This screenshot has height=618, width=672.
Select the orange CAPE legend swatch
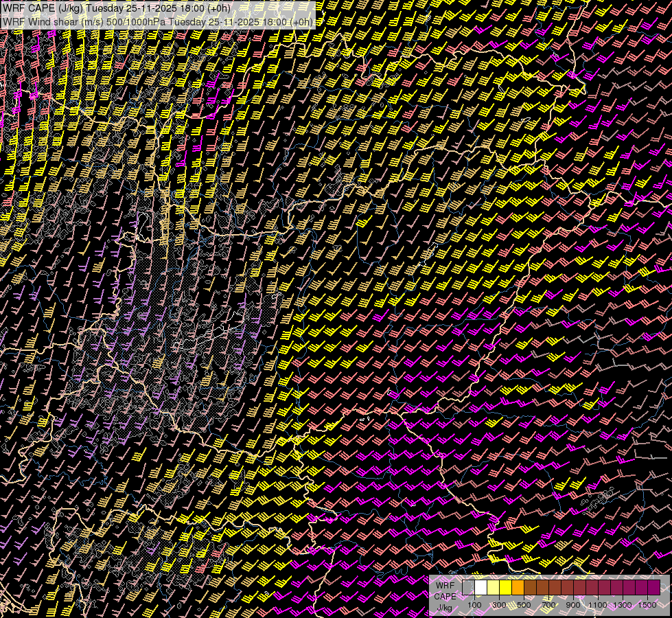pyautogui.click(x=518, y=588)
